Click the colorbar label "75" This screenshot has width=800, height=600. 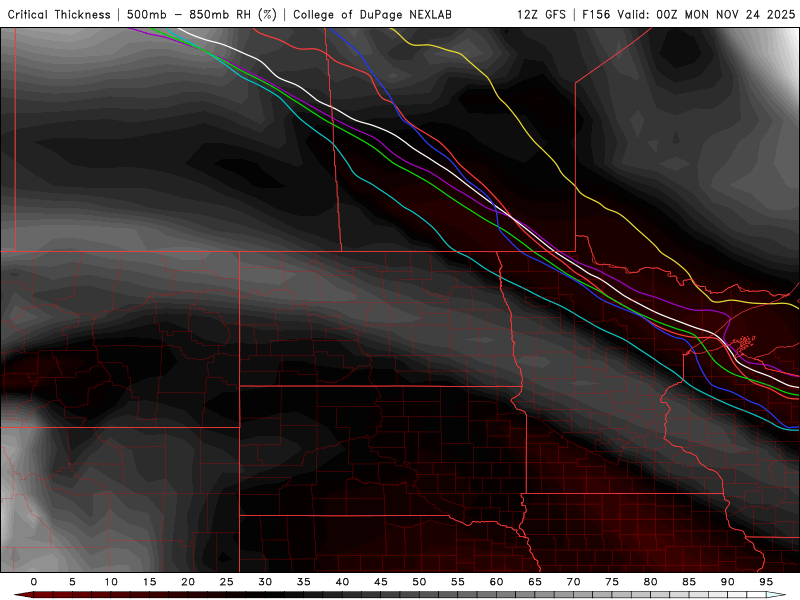pos(612,582)
